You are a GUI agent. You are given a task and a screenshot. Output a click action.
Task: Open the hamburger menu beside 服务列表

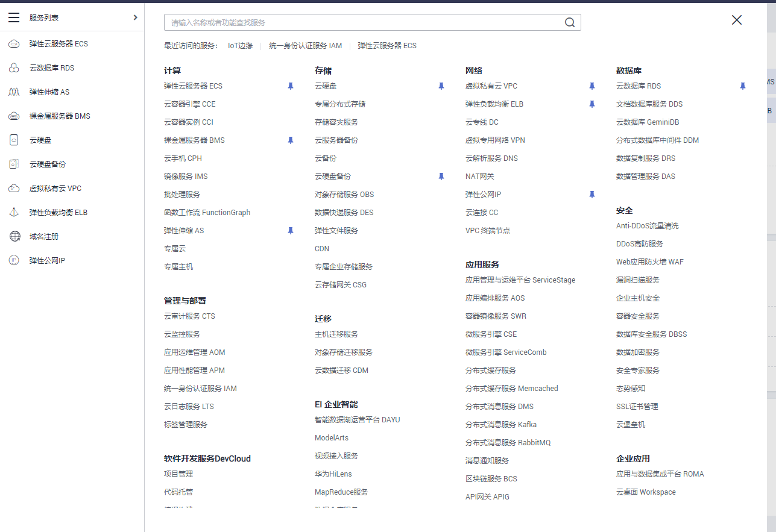point(14,17)
